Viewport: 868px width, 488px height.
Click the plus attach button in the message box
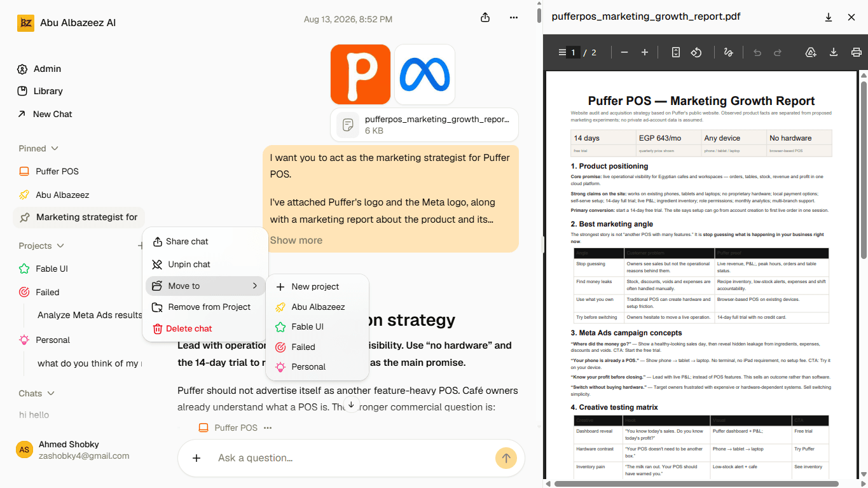196,457
